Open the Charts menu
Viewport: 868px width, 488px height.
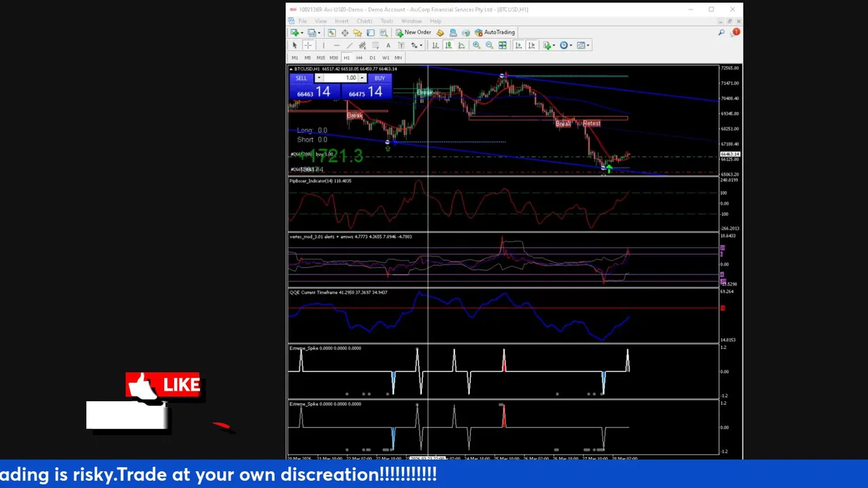point(365,21)
